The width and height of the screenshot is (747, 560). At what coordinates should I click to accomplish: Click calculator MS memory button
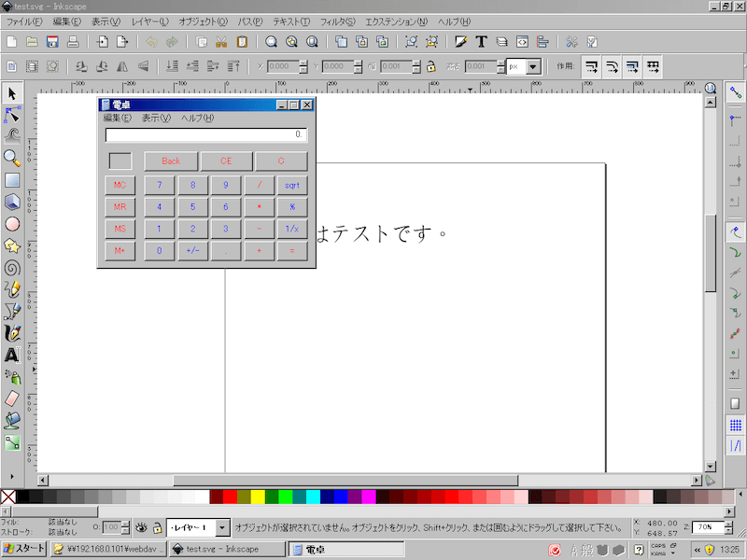coord(120,229)
